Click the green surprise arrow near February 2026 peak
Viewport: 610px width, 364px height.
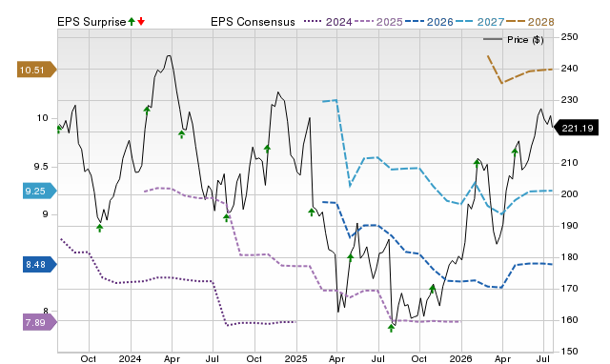point(477,163)
